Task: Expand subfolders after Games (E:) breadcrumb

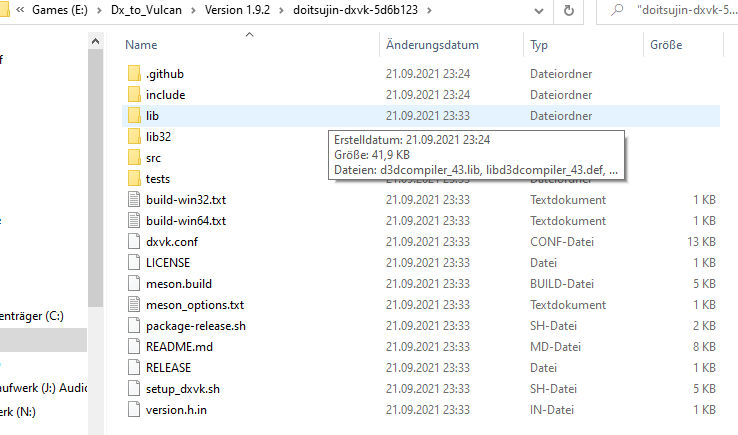Action: 99,10
